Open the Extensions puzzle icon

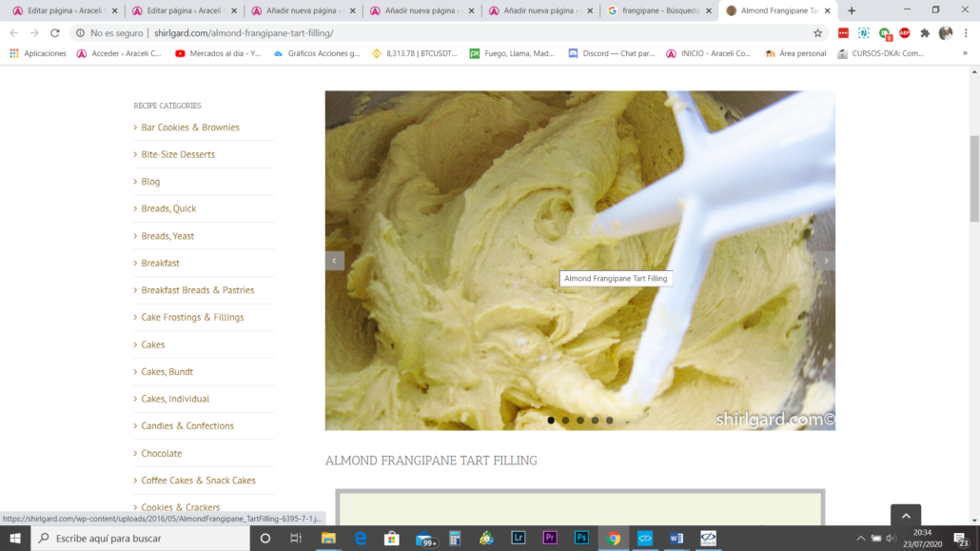pos(925,33)
